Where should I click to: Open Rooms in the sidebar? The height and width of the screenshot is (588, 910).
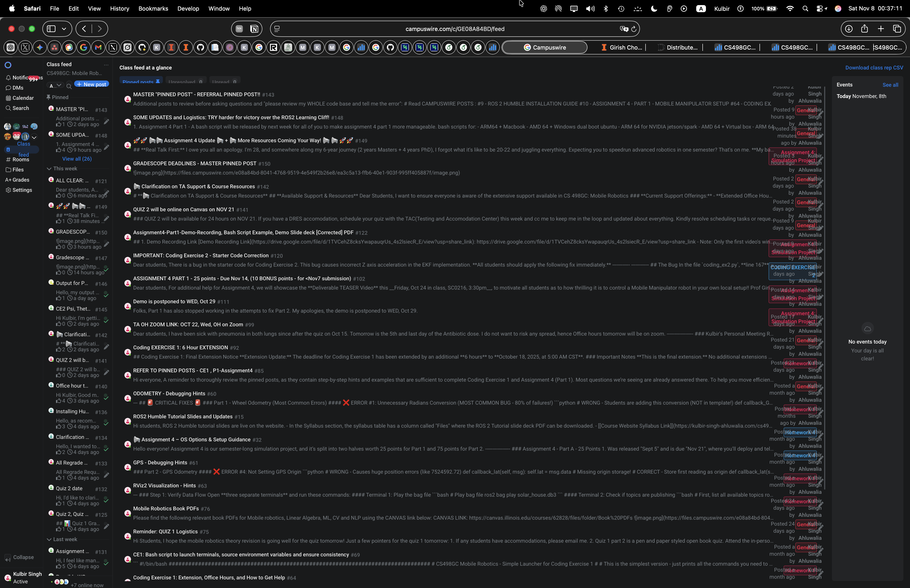(17, 159)
